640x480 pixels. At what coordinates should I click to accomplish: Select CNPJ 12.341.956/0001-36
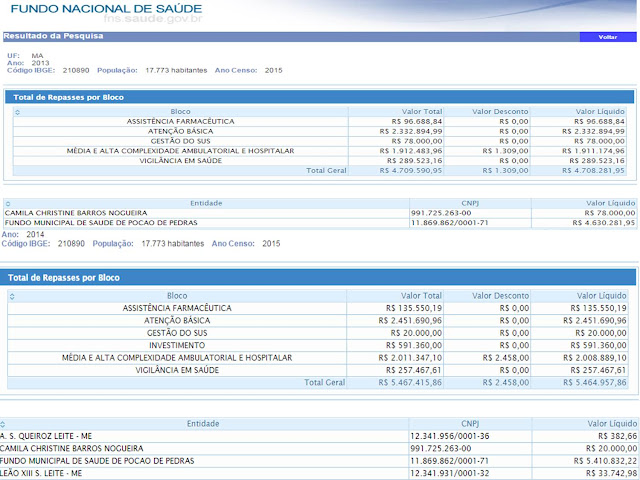tap(450, 436)
